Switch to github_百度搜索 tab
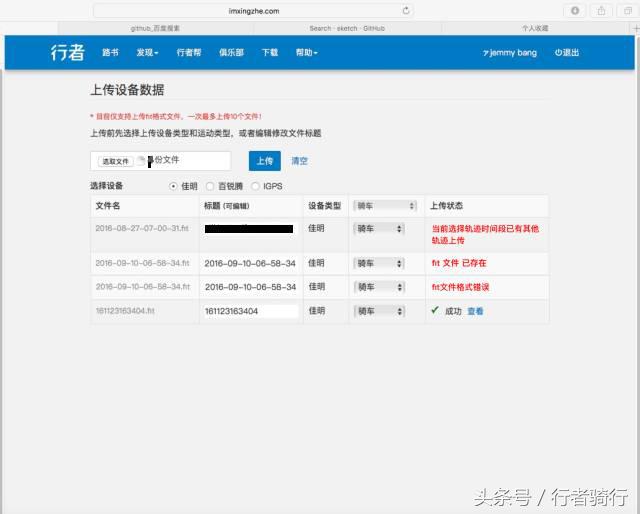640x514 pixels. pyautogui.click(x=155, y=28)
